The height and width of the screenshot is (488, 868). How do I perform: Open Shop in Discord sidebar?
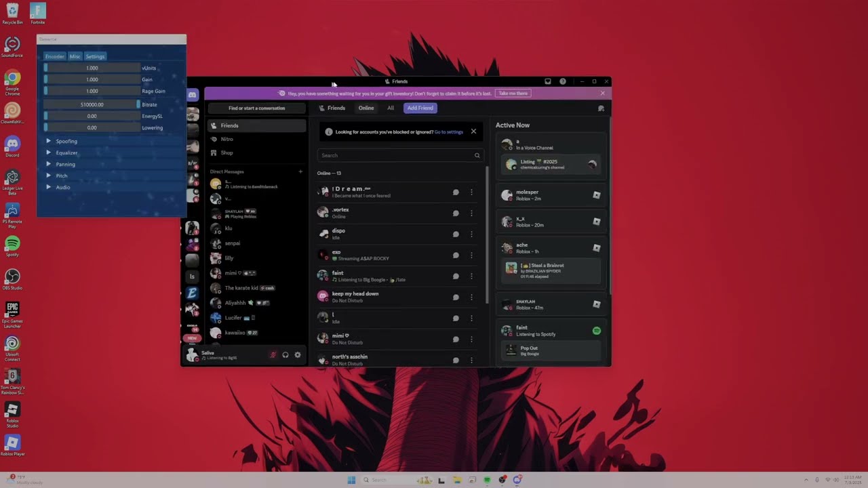click(x=256, y=152)
